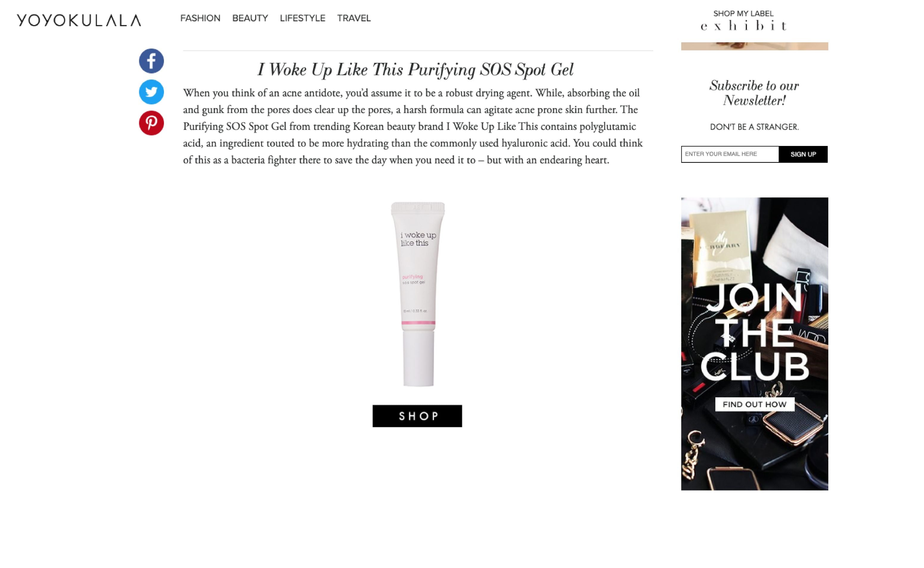The image size is (924, 568).
Task: Share the article on Facebook
Action: click(x=151, y=61)
